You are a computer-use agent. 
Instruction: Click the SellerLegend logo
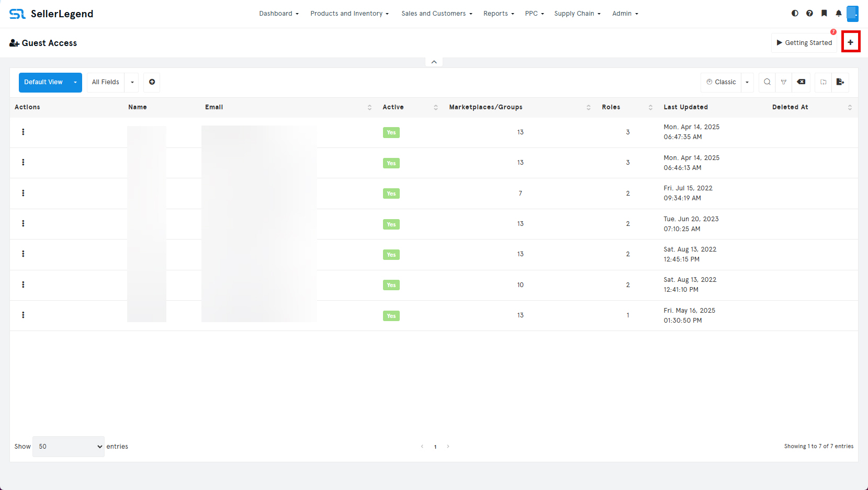point(51,14)
